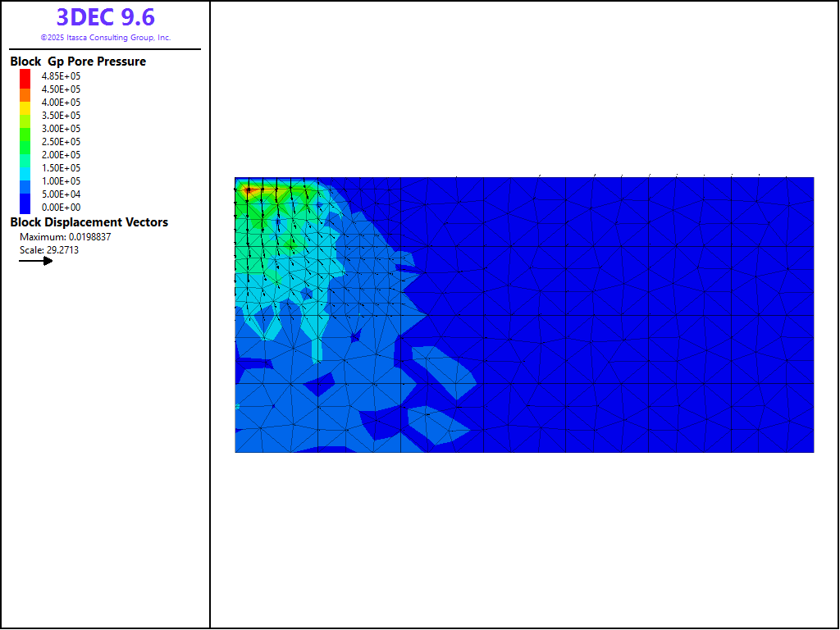Click the Maximum 0.0198837 value label

coord(65,236)
